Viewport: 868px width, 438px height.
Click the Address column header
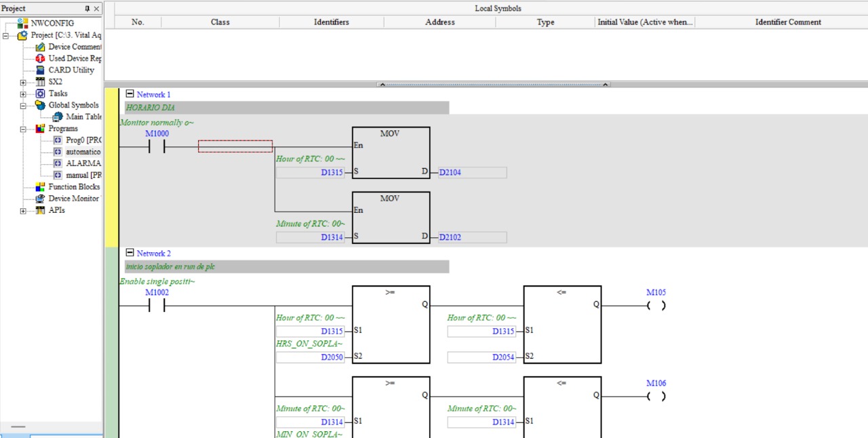click(440, 22)
